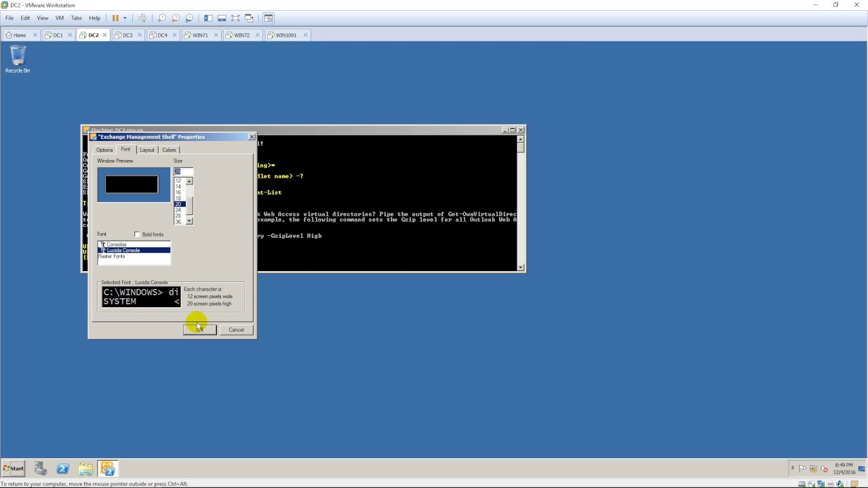Click the size list scroll down arrow
The image size is (868, 488).
[x=189, y=221]
